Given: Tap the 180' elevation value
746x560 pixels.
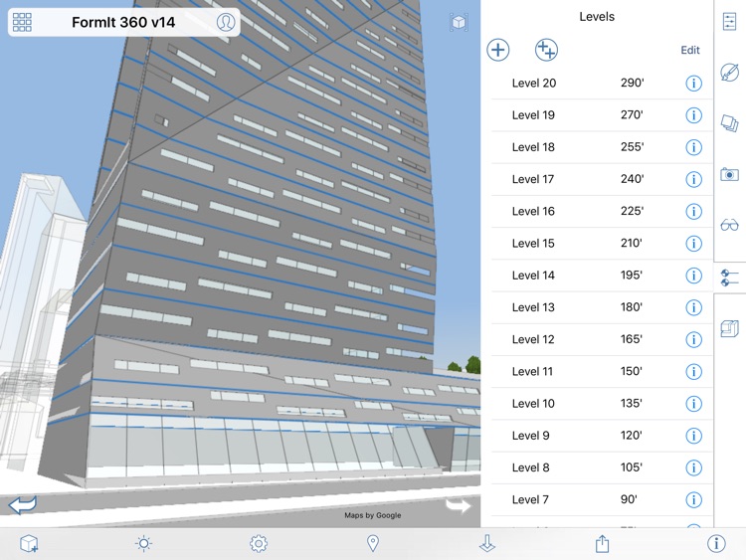Looking at the screenshot, I should (632, 307).
